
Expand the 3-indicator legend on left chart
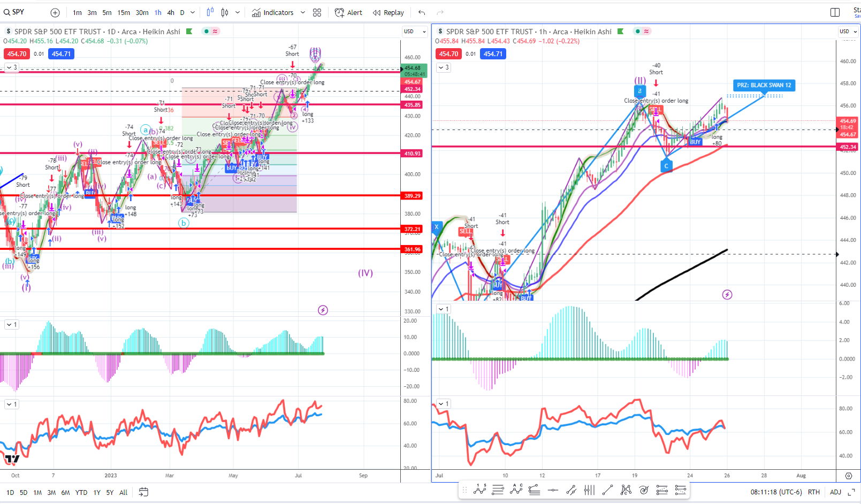pyautogui.click(x=11, y=67)
